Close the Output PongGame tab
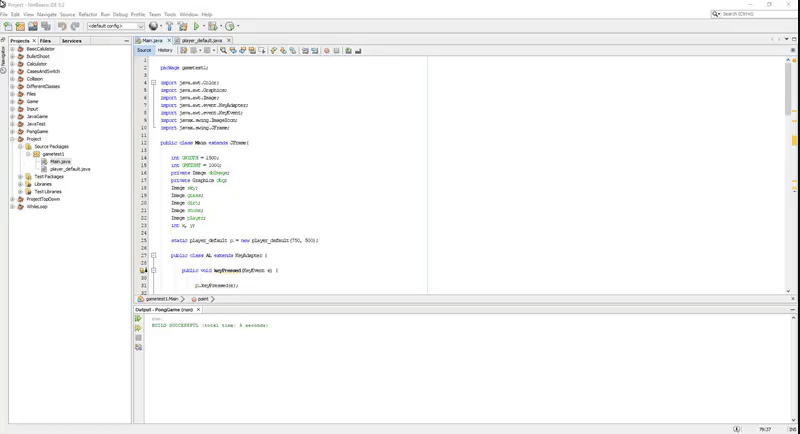The image size is (800, 434). pyautogui.click(x=198, y=310)
